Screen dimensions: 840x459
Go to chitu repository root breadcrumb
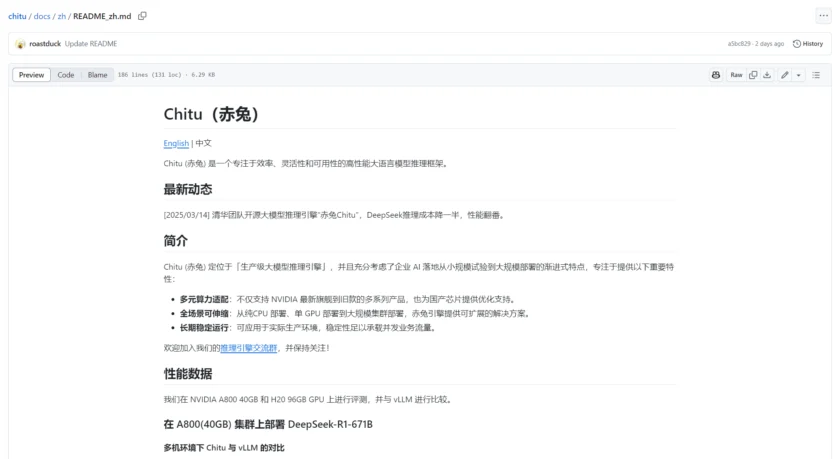17,16
